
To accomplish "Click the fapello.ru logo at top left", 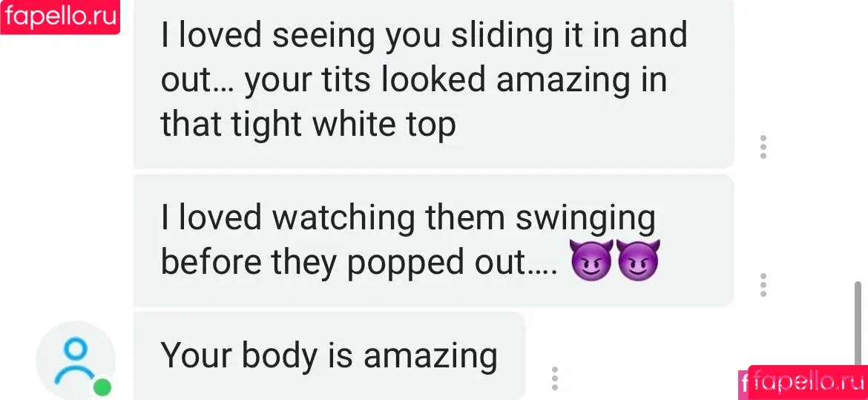I will 60,16.
